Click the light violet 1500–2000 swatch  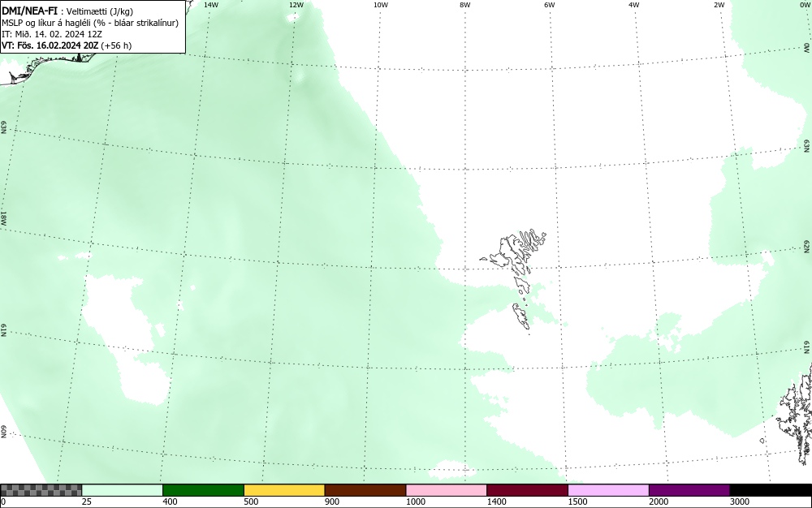(608, 490)
